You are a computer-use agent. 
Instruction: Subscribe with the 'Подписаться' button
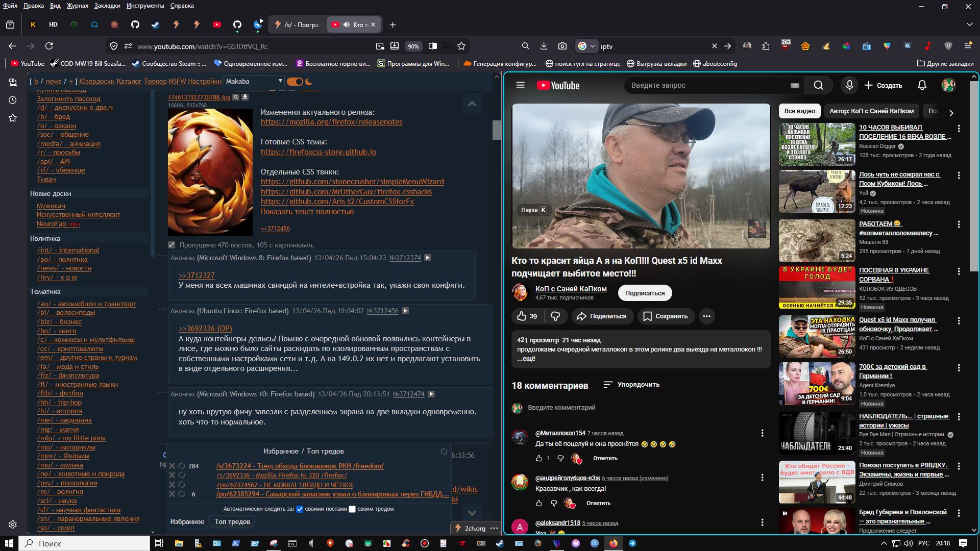click(x=645, y=293)
